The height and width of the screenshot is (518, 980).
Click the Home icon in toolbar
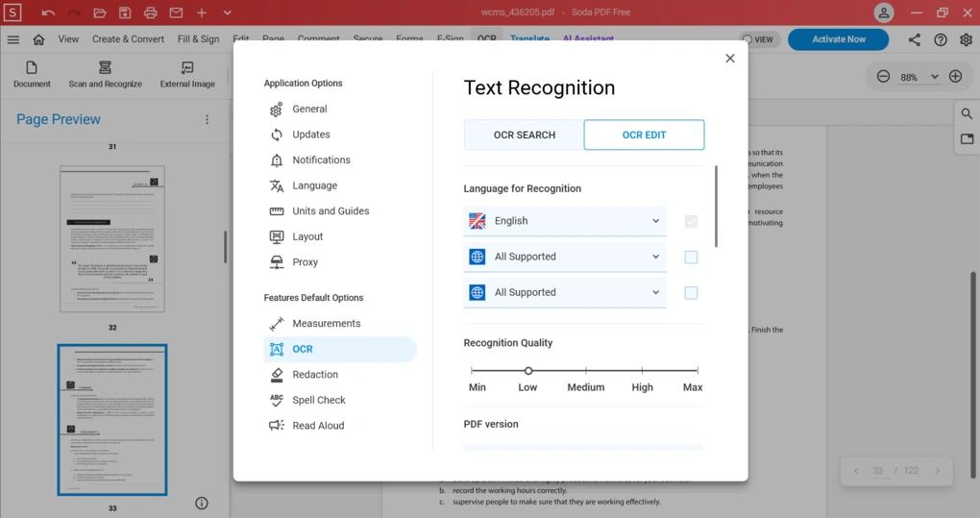click(38, 39)
